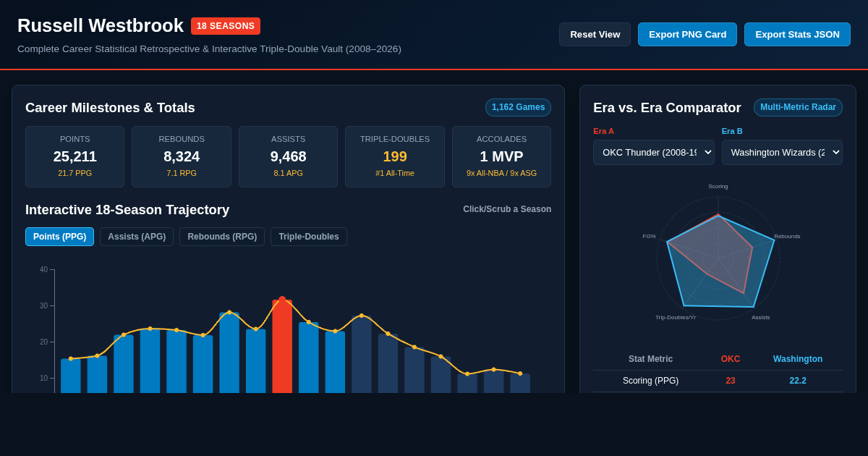Click the radar 'Assists' axis label

pyautogui.click(x=761, y=318)
